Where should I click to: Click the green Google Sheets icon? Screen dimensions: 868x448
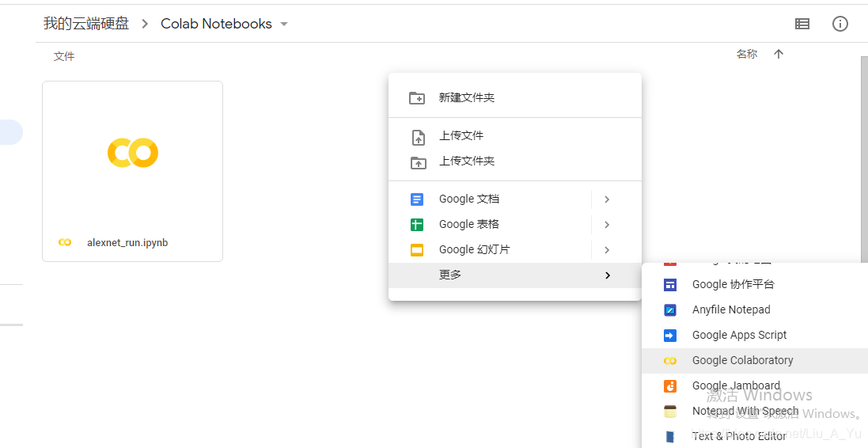pos(417,224)
